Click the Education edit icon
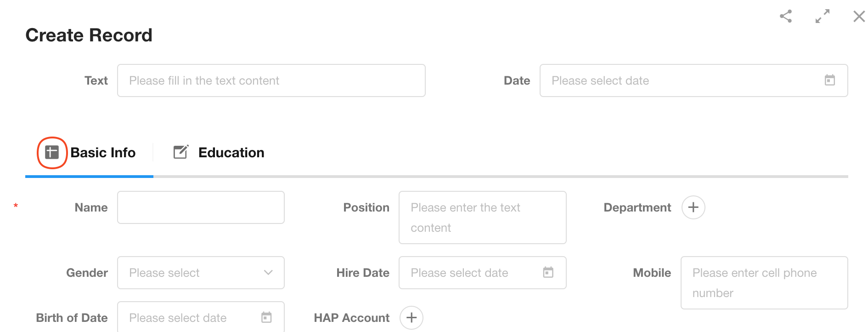 pyautogui.click(x=180, y=152)
